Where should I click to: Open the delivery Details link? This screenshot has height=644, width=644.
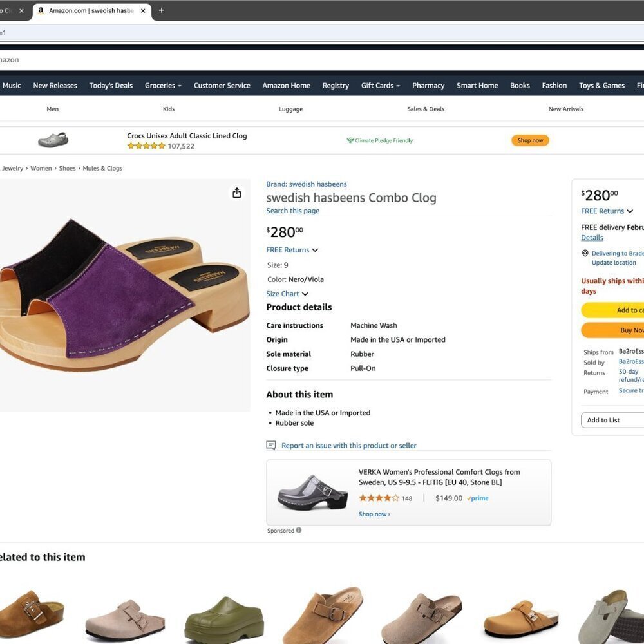(x=592, y=238)
